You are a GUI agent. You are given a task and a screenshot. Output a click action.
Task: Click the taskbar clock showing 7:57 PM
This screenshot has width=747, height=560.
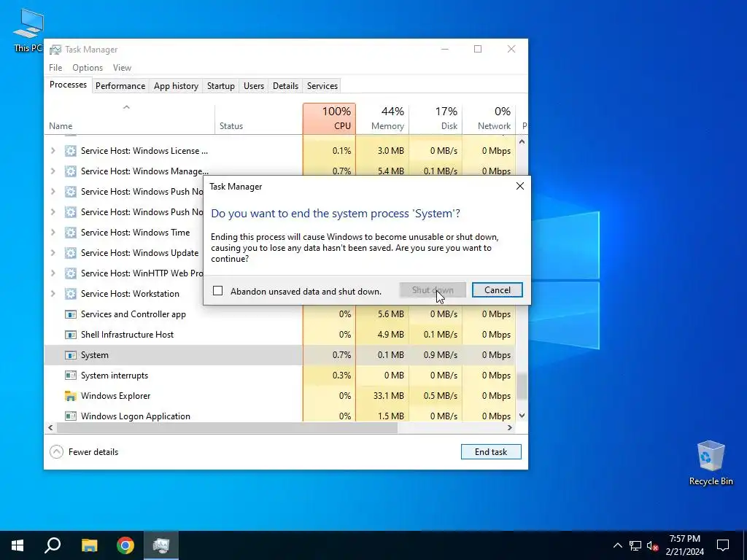click(684, 545)
